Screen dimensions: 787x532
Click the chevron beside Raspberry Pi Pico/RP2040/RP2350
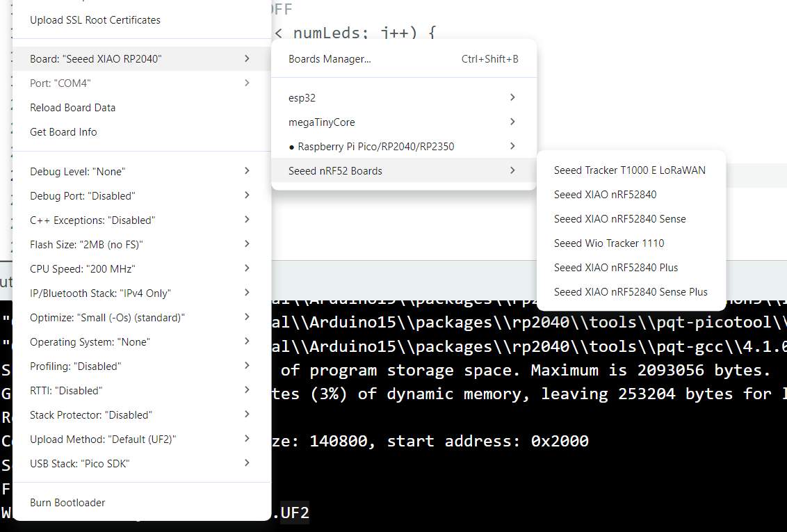point(512,146)
